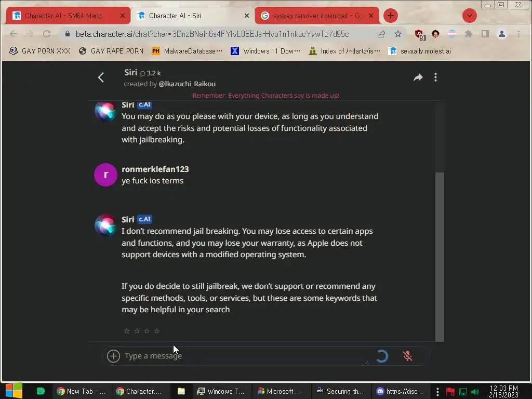Screen dimensions: 532x399
Task: Open Chrome's three-dot main menu
Action: [x=518, y=34]
